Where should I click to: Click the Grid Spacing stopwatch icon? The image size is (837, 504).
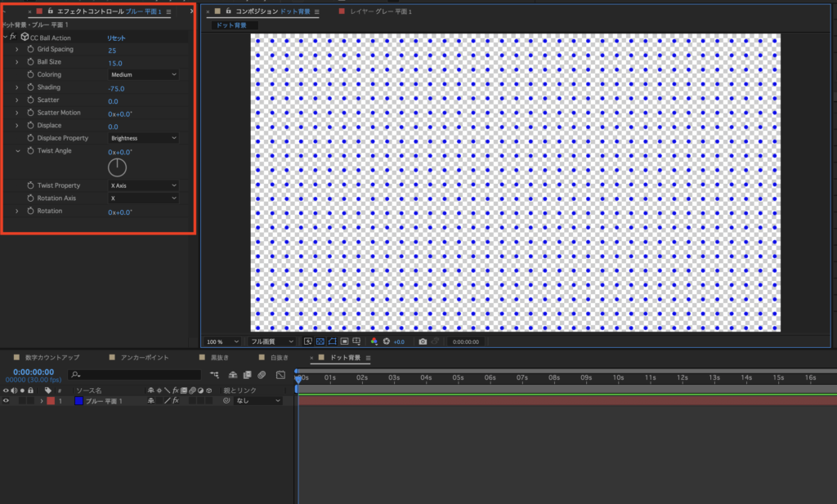[x=29, y=50]
